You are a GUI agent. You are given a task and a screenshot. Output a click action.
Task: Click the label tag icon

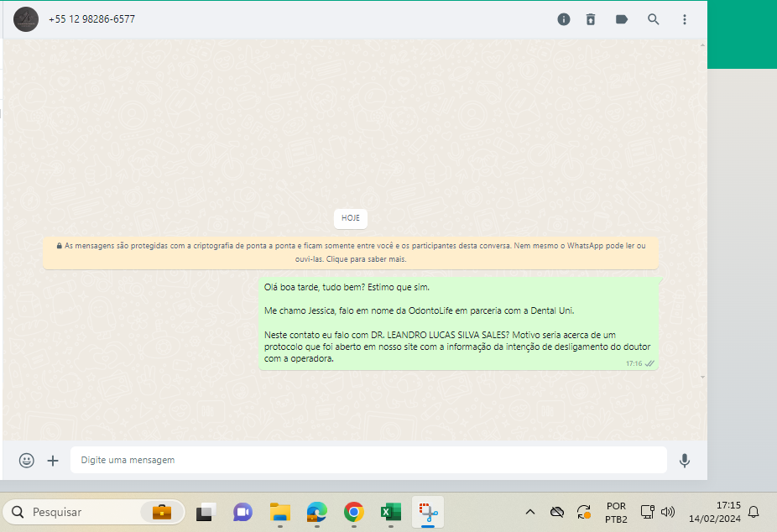[x=622, y=19]
